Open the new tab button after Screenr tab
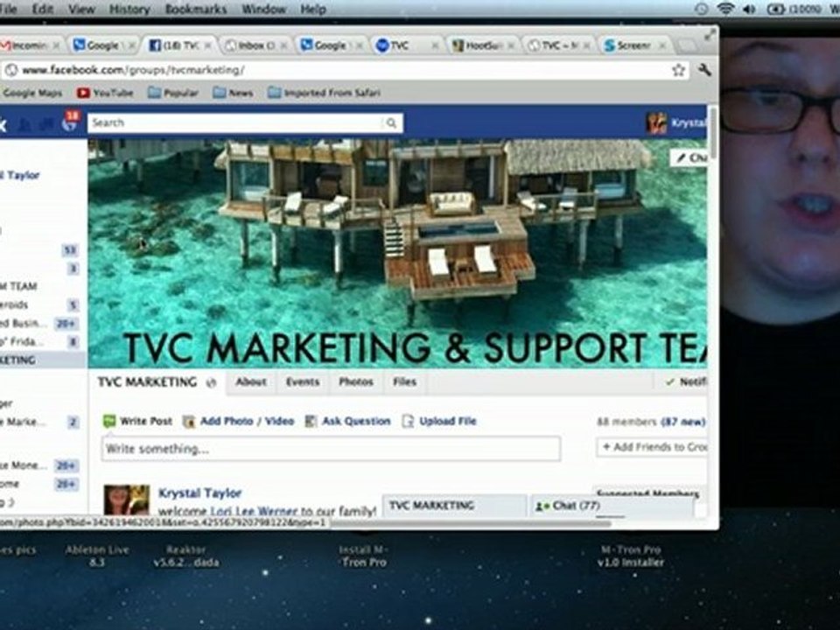The width and height of the screenshot is (840, 630). [686, 46]
